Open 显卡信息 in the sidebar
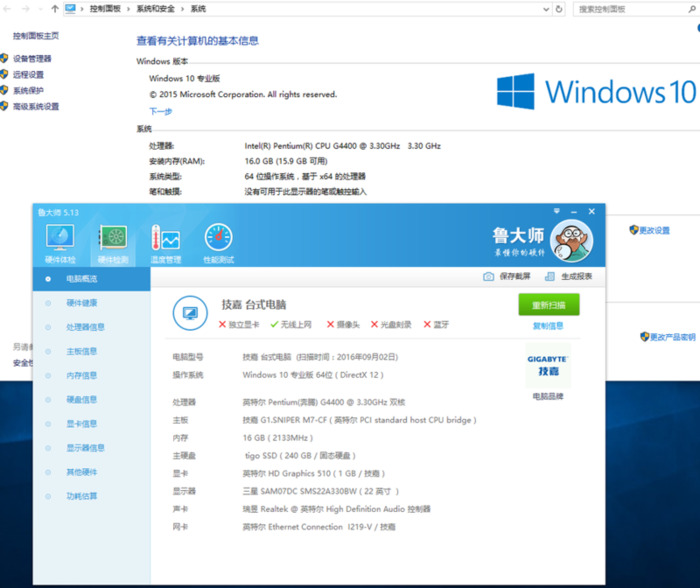This screenshot has width=700, height=588. tap(81, 423)
